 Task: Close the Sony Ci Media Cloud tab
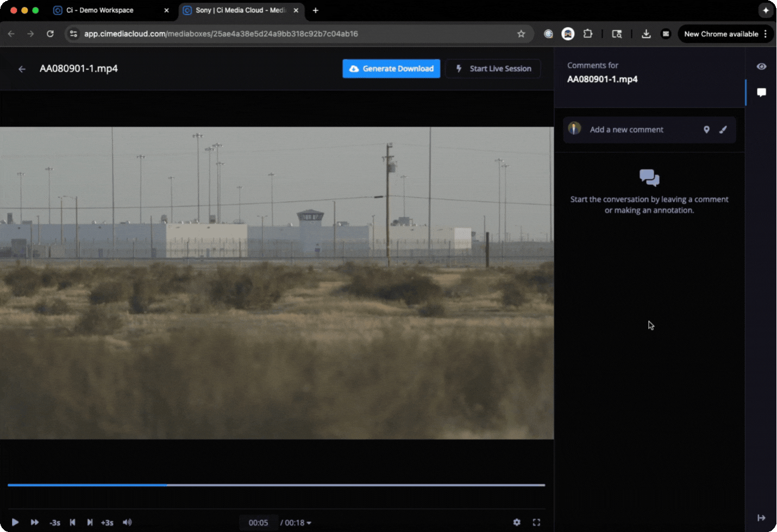296,10
